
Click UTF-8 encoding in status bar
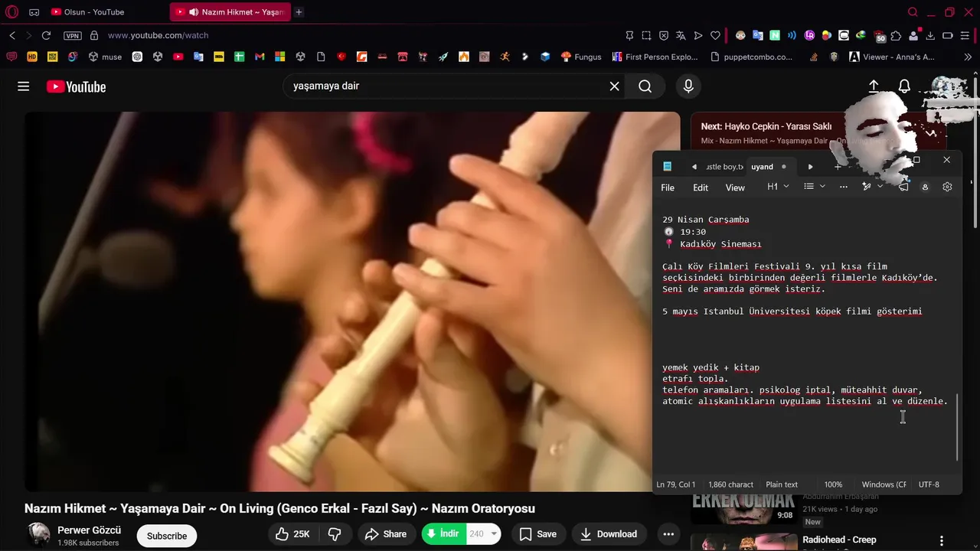[929, 484]
